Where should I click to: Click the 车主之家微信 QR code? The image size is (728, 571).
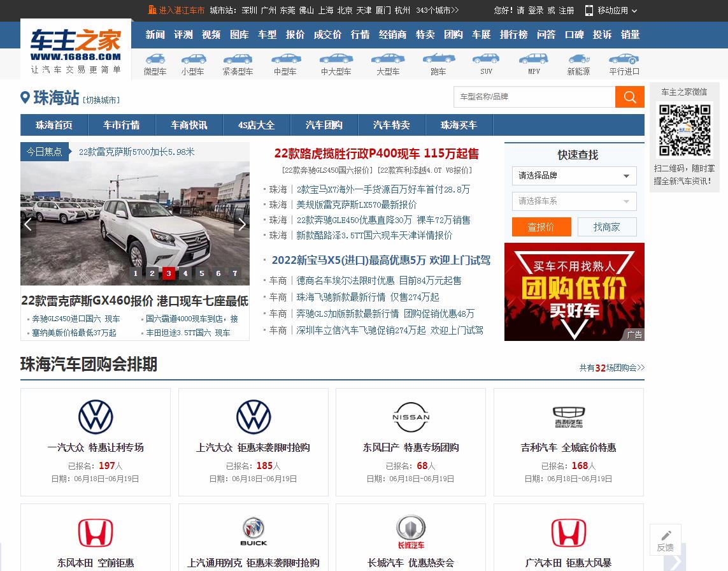tap(685, 131)
